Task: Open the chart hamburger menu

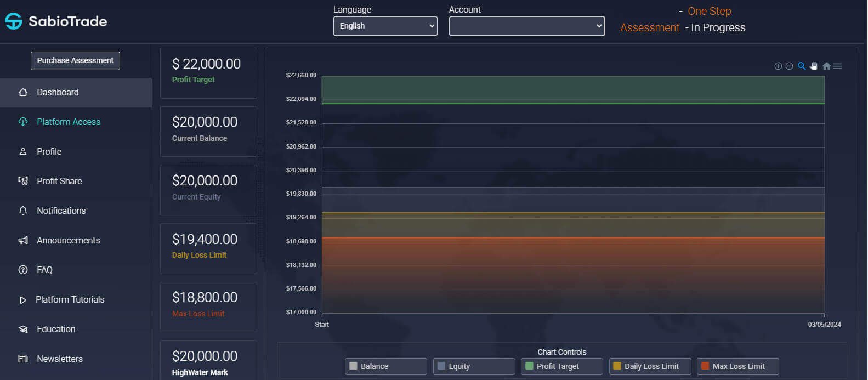Action: point(838,66)
